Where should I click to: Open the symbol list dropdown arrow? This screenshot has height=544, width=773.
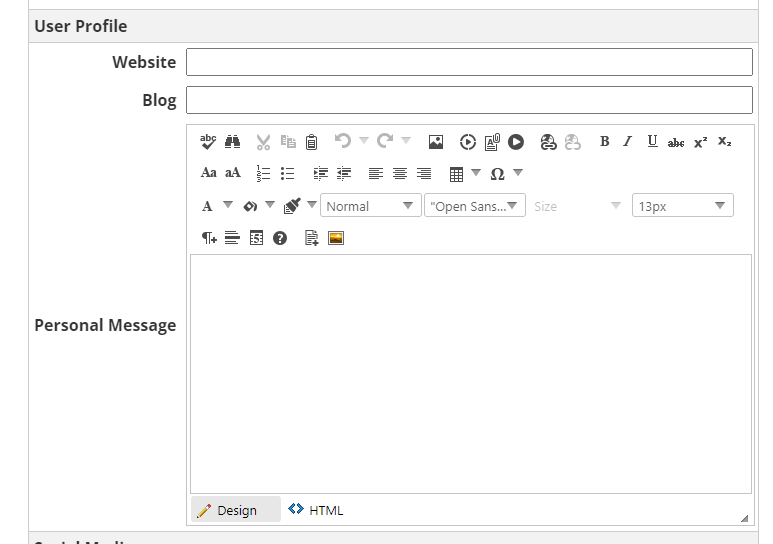coord(518,172)
